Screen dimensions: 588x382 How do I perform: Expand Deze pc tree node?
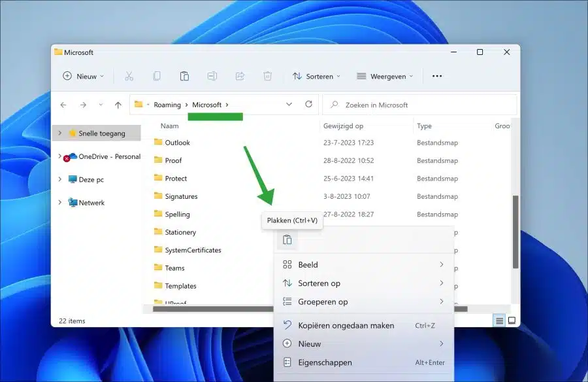[x=60, y=179]
